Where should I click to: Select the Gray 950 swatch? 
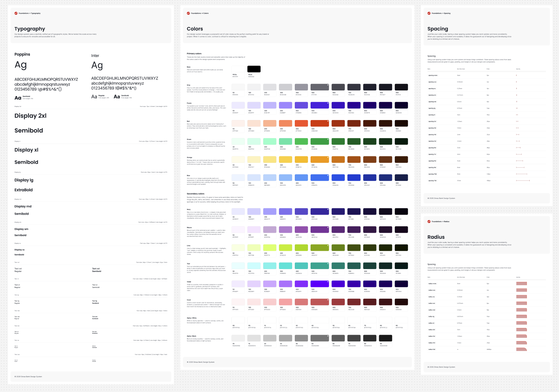pos(402,87)
